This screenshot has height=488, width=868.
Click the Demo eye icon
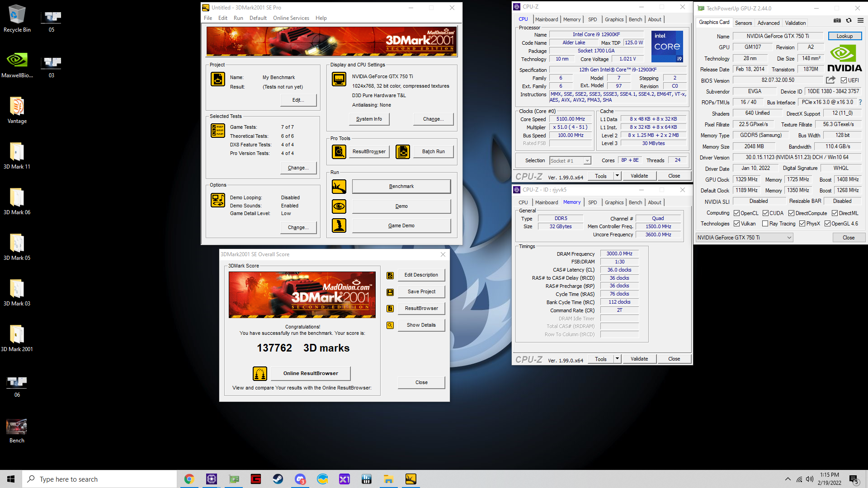(339, 206)
